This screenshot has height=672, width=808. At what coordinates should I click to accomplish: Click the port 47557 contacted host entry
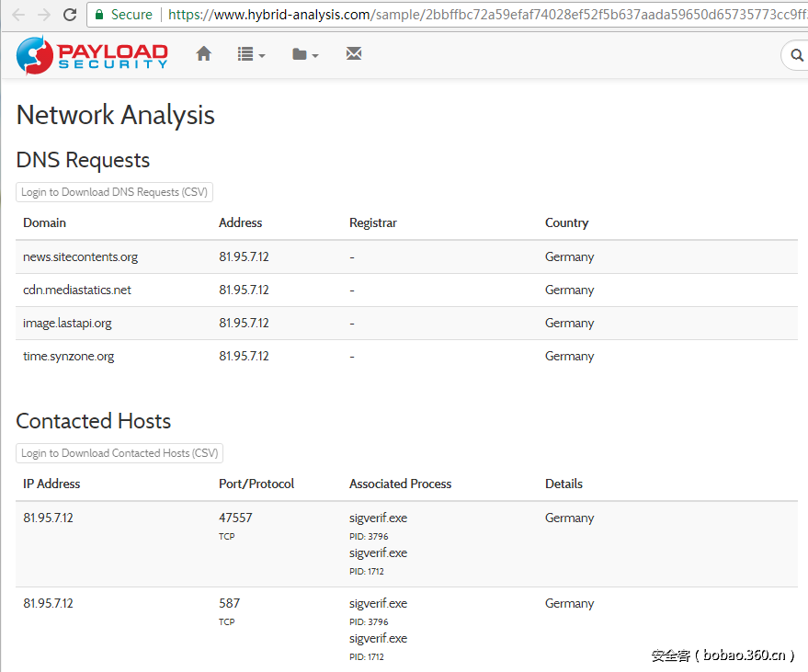[x=235, y=518]
